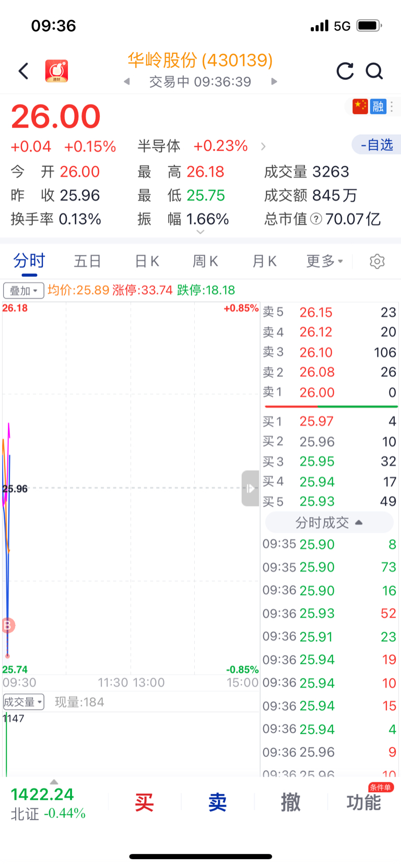Switch to the 日K tab
The width and height of the screenshot is (401, 868).
pyautogui.click(x=147, y=261)
